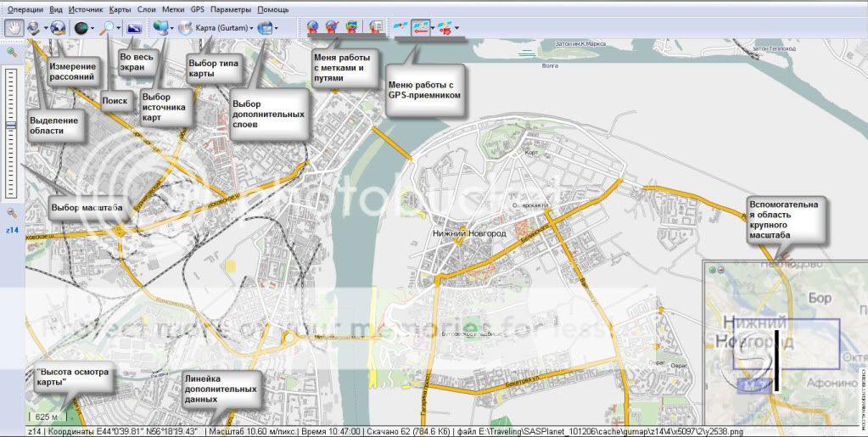Expand the last GPS toolbar dropdown arrow

point(456,28)
